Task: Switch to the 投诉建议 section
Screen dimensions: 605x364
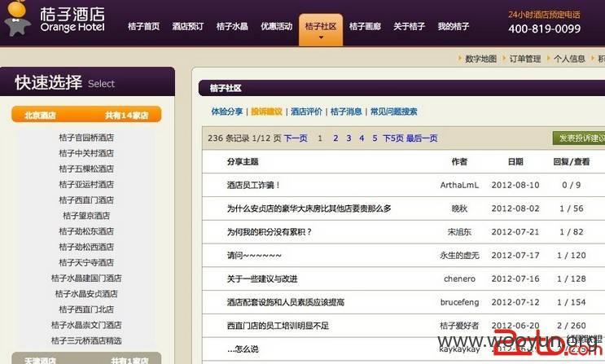Action: [x=266, y=112]
